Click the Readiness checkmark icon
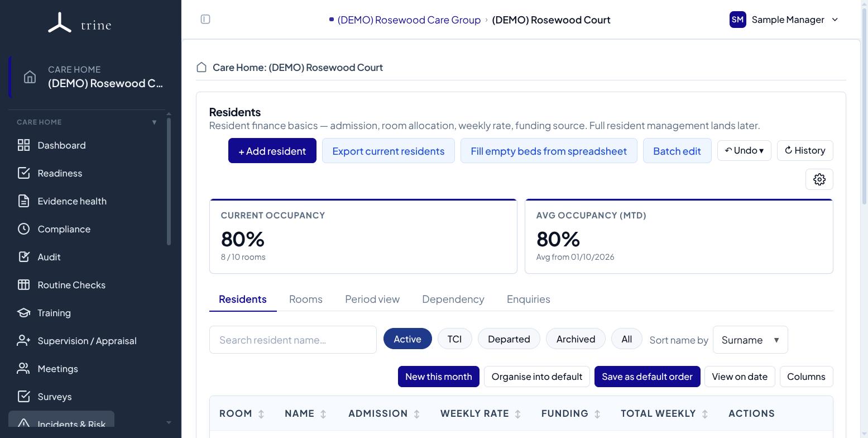Image resolution: width=868 pixels, height=438 pixels. (23, 173)
